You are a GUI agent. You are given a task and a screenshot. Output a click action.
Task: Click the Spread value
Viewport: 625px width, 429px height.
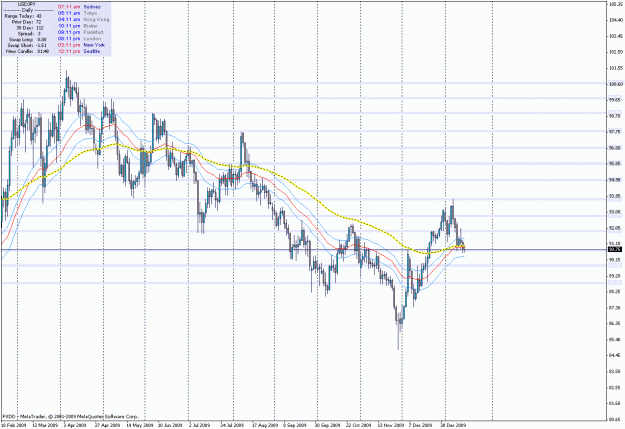(x=39, y=34)
